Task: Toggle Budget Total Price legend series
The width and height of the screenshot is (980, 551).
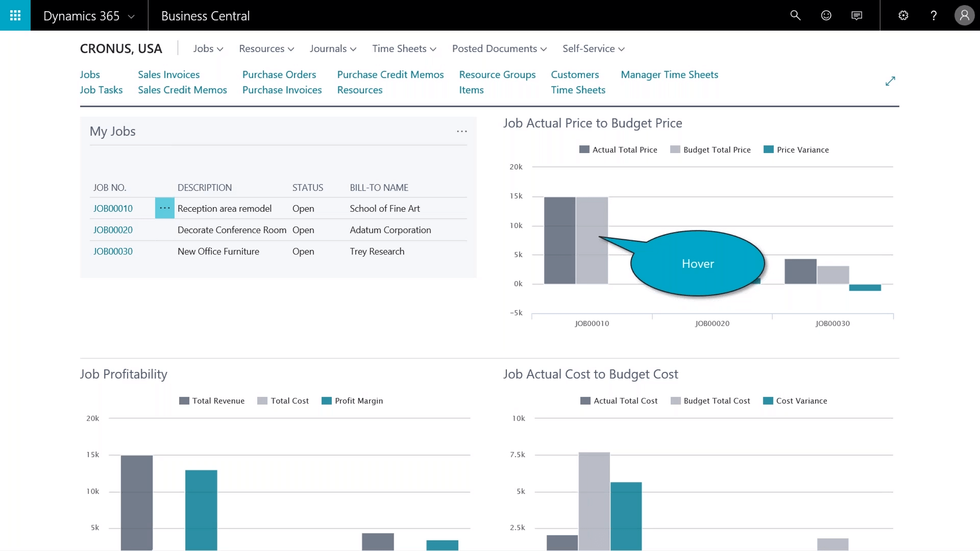Action: tap(710, 149)
